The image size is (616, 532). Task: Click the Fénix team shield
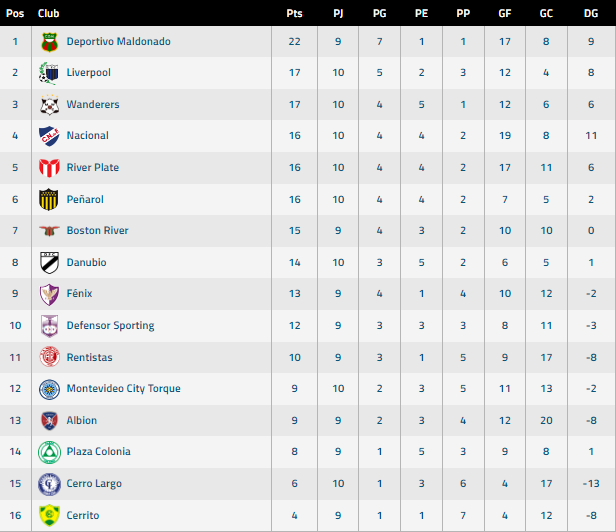click(48, 294)
